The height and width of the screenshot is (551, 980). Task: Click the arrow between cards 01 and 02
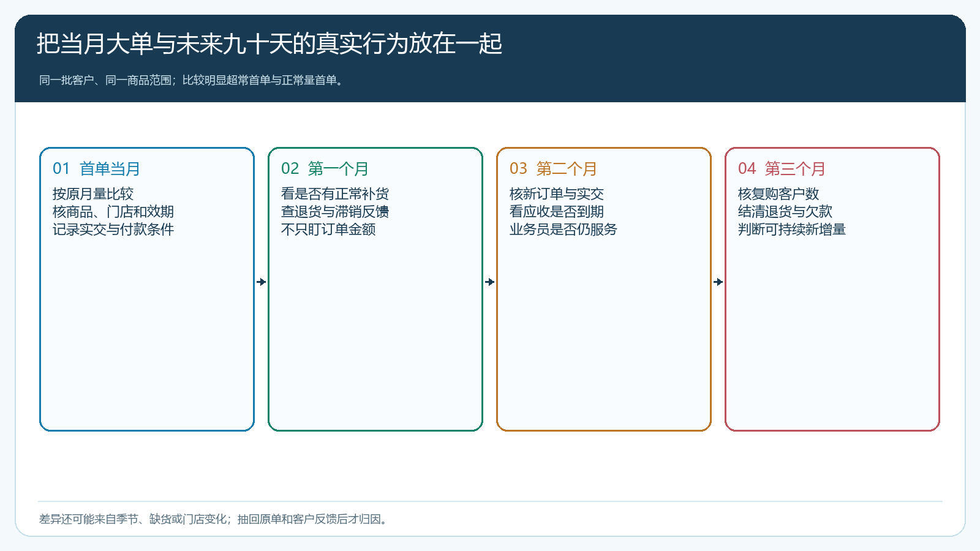tap(262, 282)
